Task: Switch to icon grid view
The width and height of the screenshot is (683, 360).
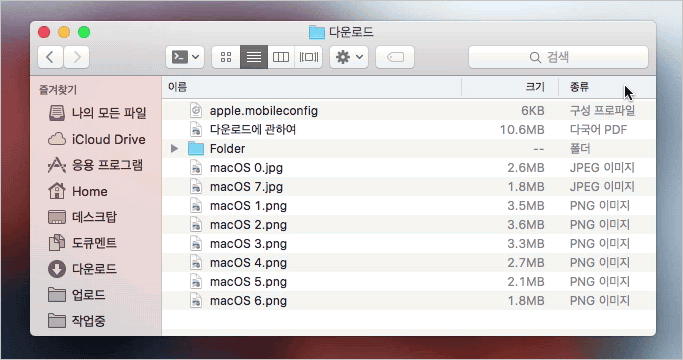Action: (x=226, y=57)
